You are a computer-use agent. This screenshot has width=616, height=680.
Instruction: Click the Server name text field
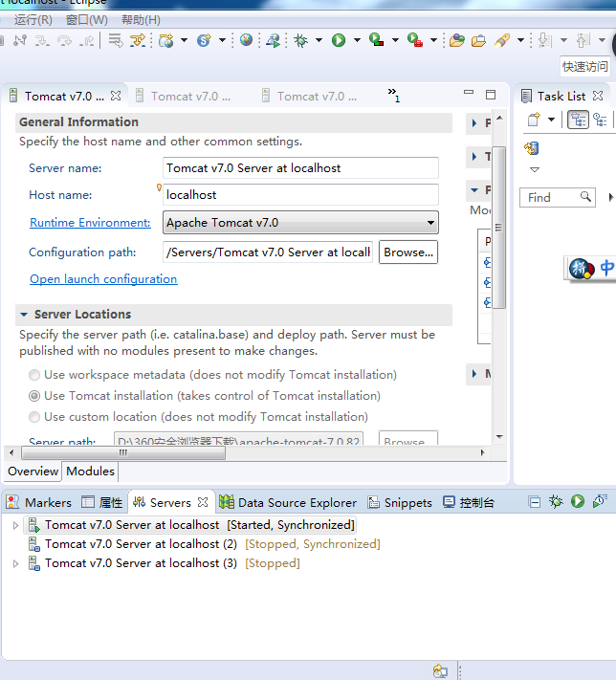pos(300,167)
